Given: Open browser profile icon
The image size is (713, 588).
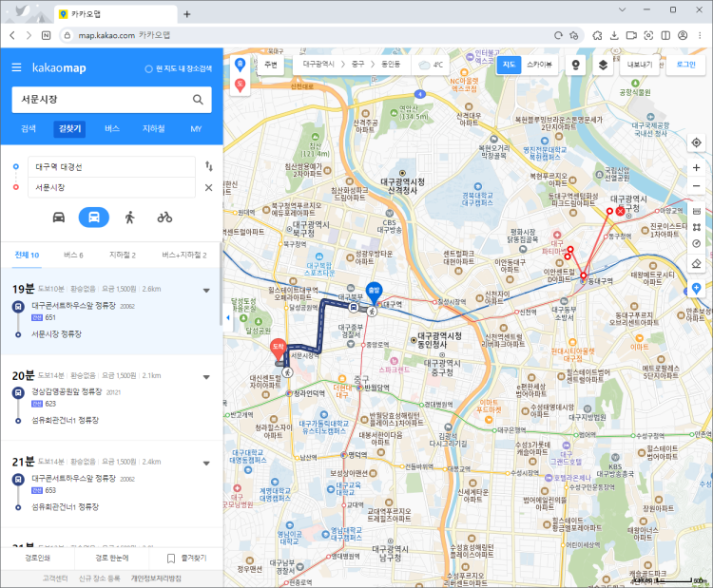Looking at the screenshot, I should (x=683, y=35).
